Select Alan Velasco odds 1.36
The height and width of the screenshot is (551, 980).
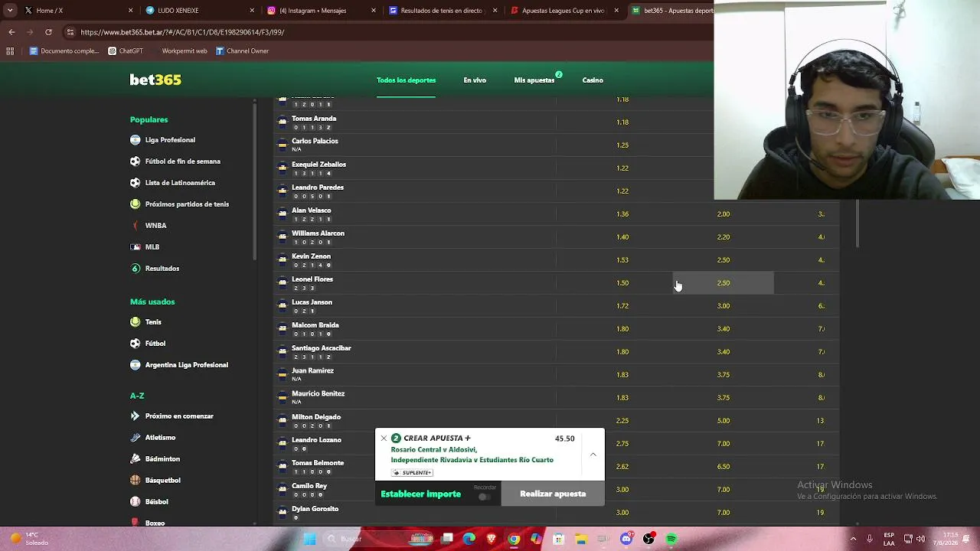pos(622,214)
